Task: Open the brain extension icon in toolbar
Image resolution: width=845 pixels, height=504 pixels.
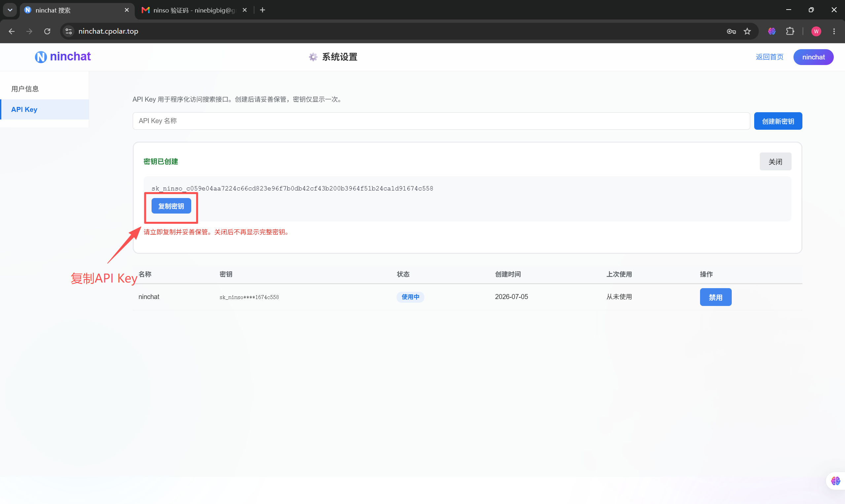Action: (x=772, y=31)
